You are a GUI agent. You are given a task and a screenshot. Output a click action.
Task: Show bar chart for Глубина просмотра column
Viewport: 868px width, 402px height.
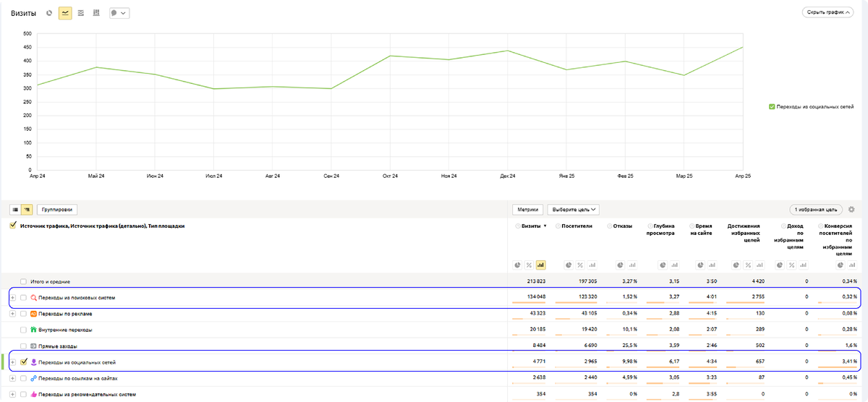point(674,265)
